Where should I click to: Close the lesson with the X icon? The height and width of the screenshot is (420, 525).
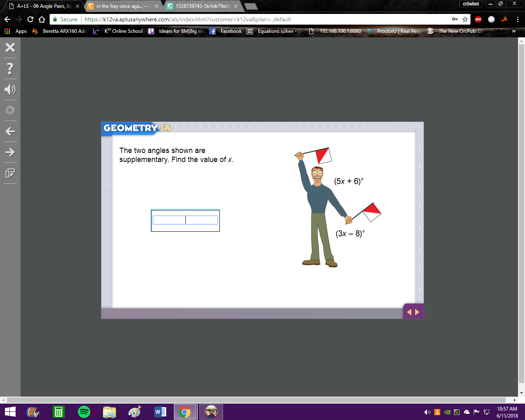click(10, 48)
